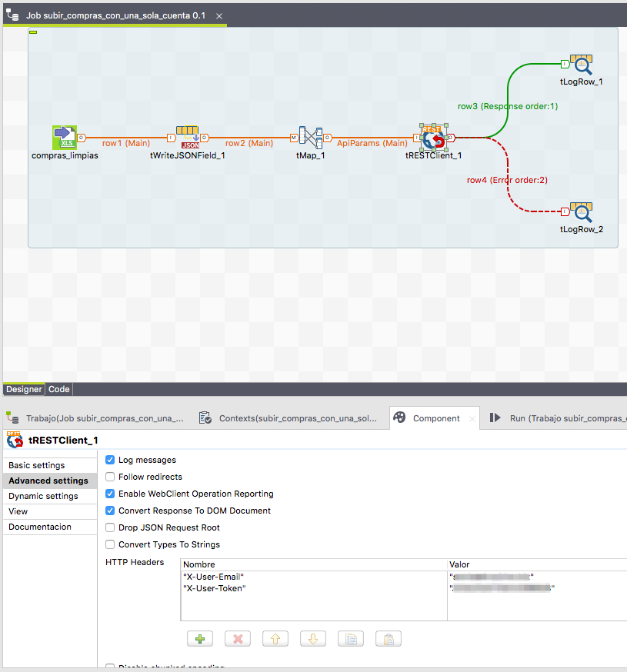Click the tWriteJSONField_1 label text

[x=188, y=155]
